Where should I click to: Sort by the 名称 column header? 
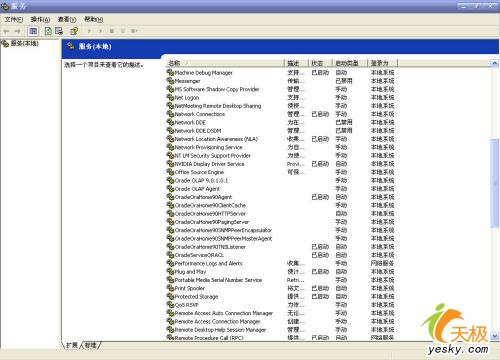pyautogui.click(x=225, y=63)
